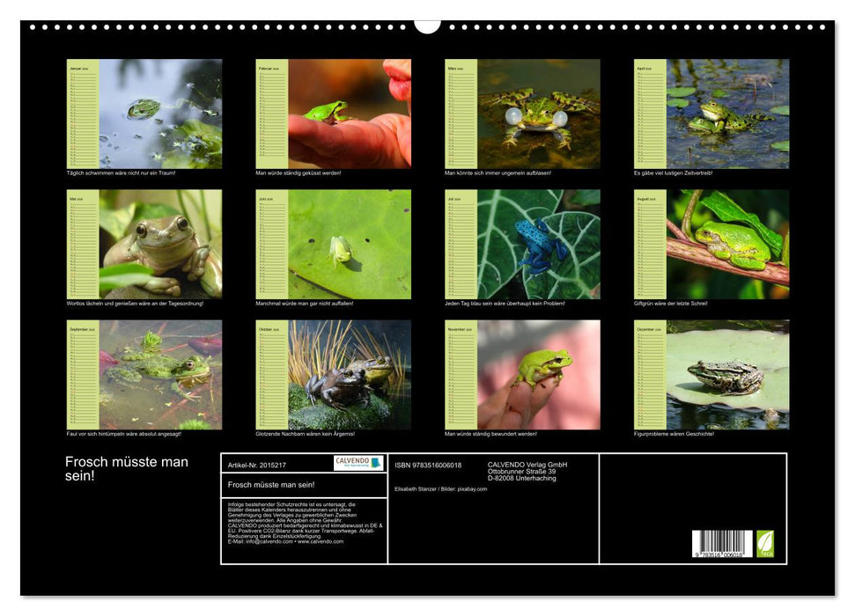
Task: Click the August month date column
Action: pyautogui.click(x=650, y=245)
